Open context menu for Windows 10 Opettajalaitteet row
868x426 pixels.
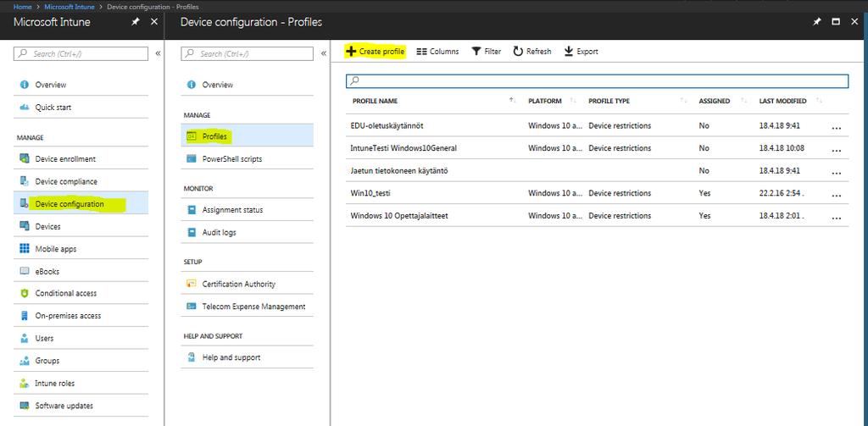pyautogui.click(x=837, y=217)
